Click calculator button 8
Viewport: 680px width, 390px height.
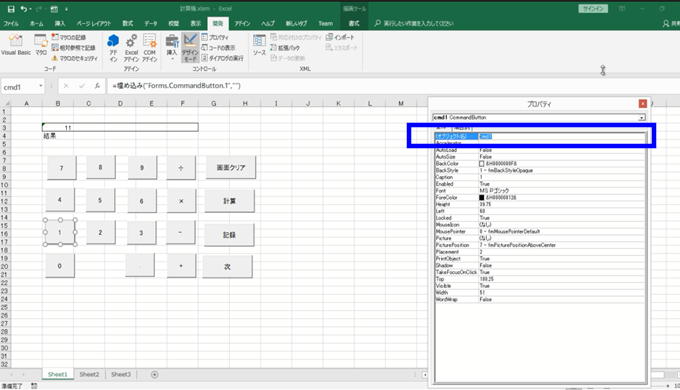pos(100,167)
